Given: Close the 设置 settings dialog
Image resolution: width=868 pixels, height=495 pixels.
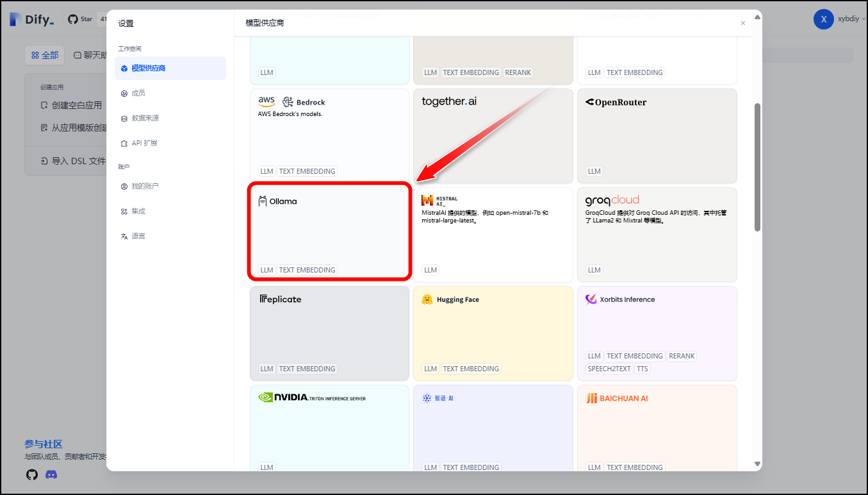Looking at the screenshot, I should coord(743,23).
